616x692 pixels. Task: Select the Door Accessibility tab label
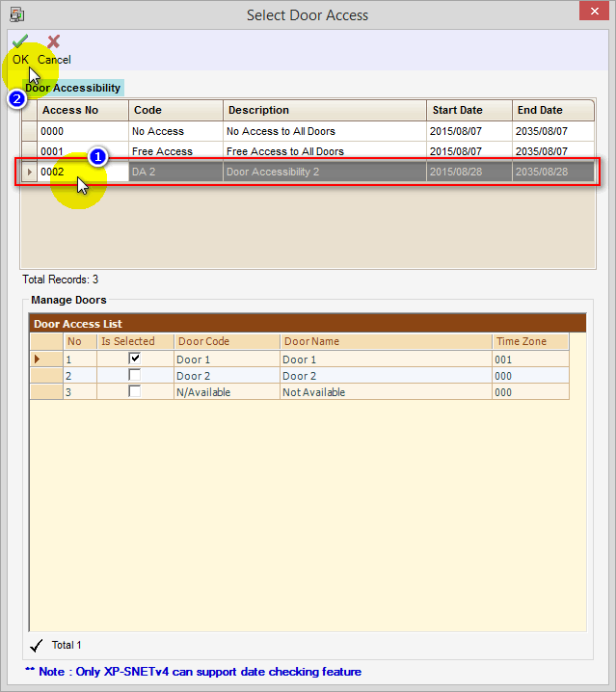(73, 88)
